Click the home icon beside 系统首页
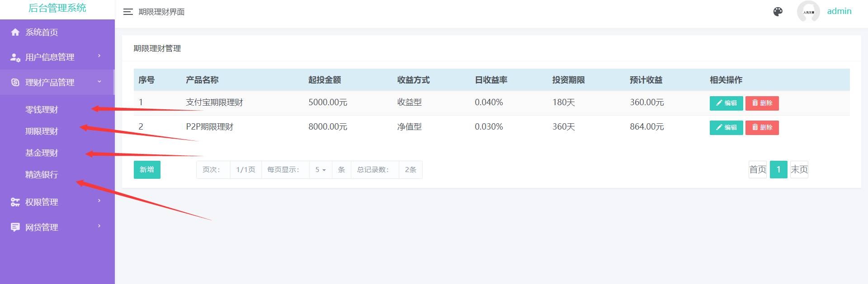The image size is (868, 284). tap(15, 32)
